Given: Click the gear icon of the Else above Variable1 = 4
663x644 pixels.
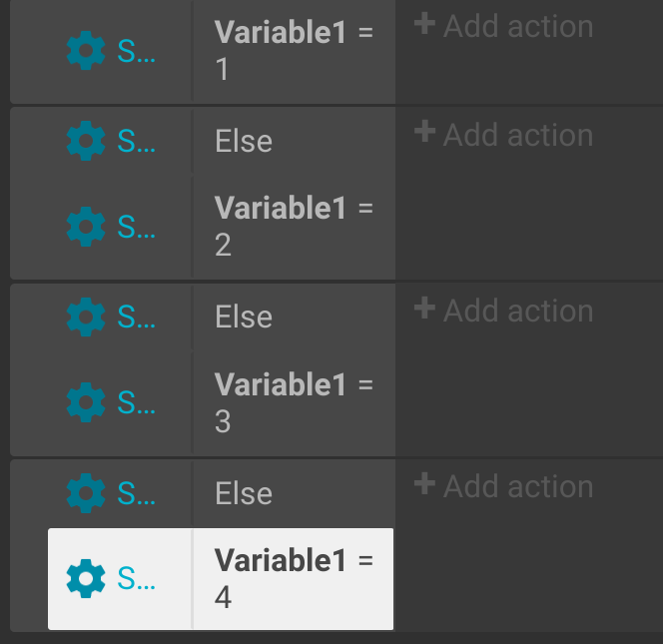Looking at the screenshot, I should click(x=86, y=493).
